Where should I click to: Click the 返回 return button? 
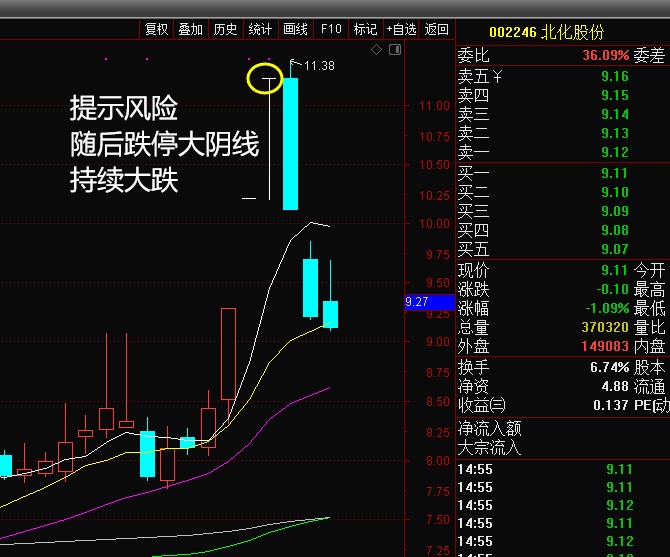437,29
